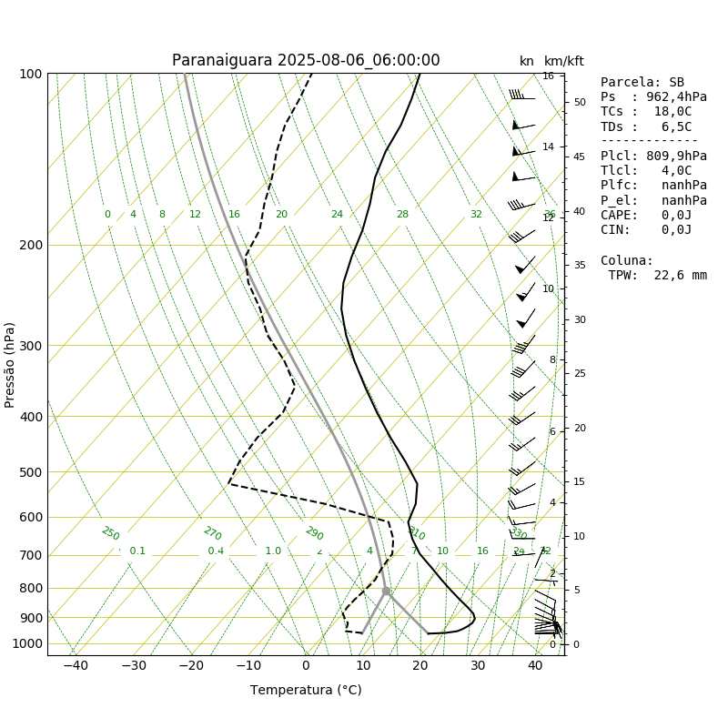Image resolution: width=728 pixels, height=728 pixels.
Task: Click the km/kft height axis header
Action: click(x=563, y=61)
